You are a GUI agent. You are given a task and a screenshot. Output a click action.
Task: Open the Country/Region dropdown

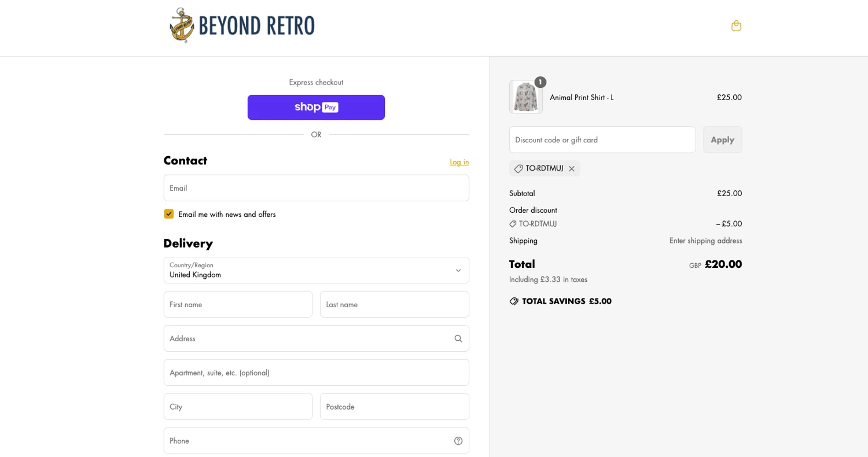[x=316, y=270]
